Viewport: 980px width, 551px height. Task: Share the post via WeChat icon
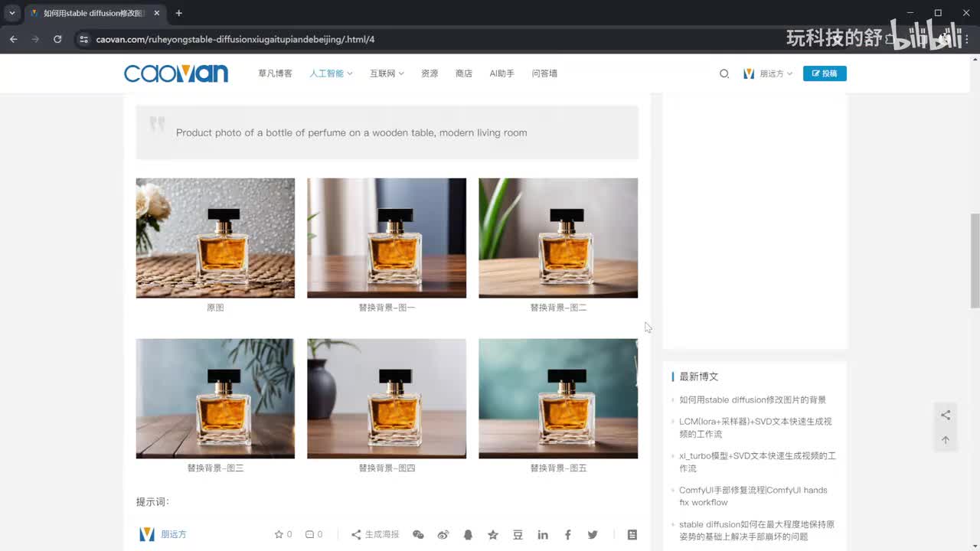click(418, 535)
